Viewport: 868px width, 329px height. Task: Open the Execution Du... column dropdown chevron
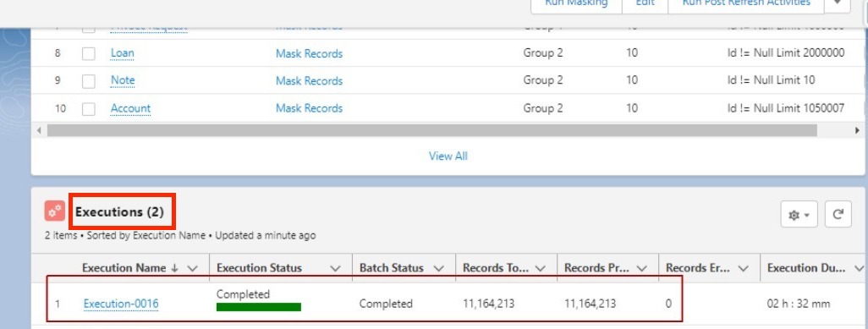tap(859, 268)
